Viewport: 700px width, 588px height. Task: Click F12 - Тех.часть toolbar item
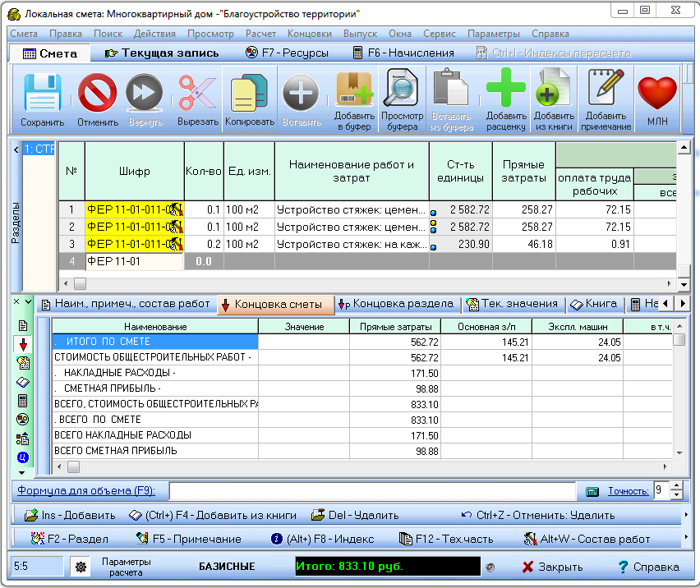click(x=446, y=539)
